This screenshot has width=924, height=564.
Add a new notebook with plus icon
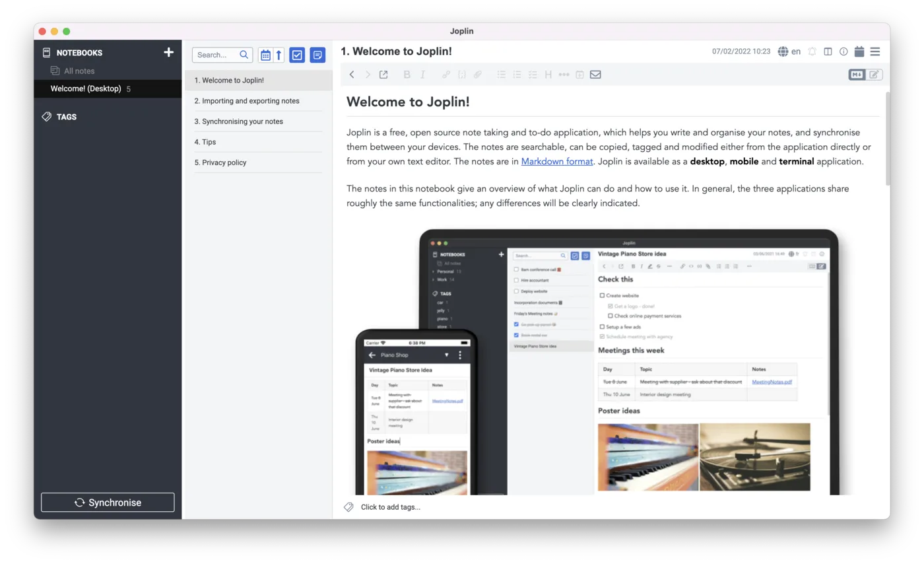coord(168,52)
